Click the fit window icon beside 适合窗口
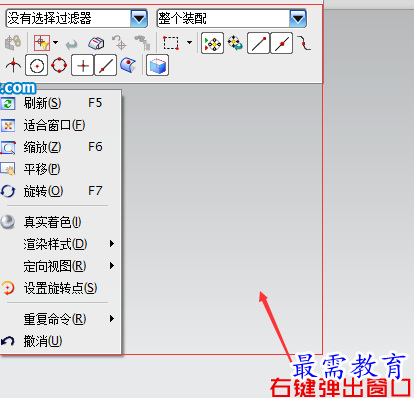The image size is (414, 398). [x=8, y=125]
